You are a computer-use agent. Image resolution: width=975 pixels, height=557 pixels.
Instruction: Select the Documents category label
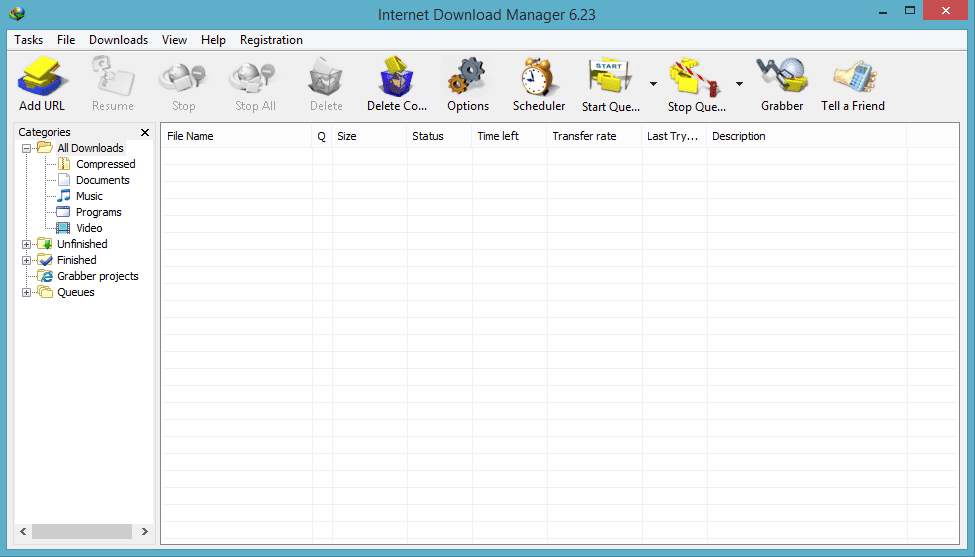click(103, 180)
